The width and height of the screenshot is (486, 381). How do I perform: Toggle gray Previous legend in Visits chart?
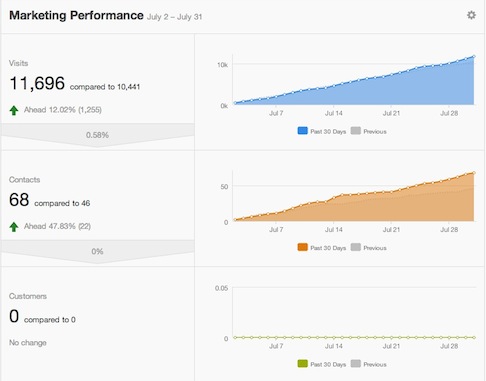(x=369, y=131)
